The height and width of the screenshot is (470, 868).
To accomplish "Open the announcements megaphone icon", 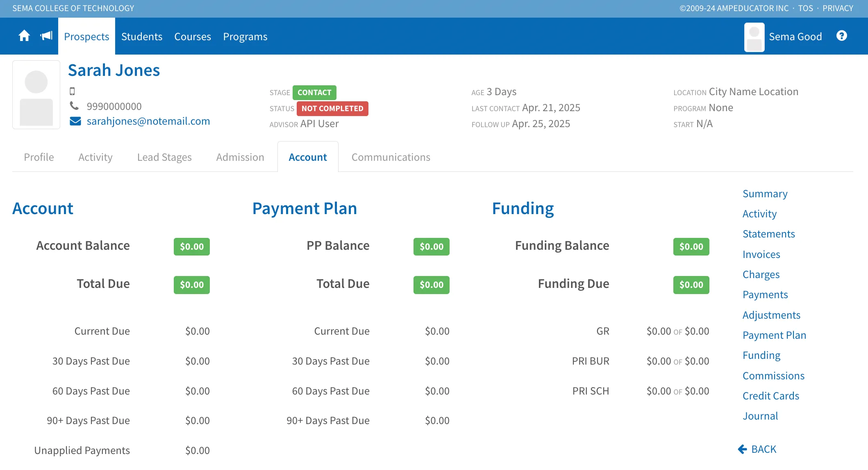I will (46, 36).
